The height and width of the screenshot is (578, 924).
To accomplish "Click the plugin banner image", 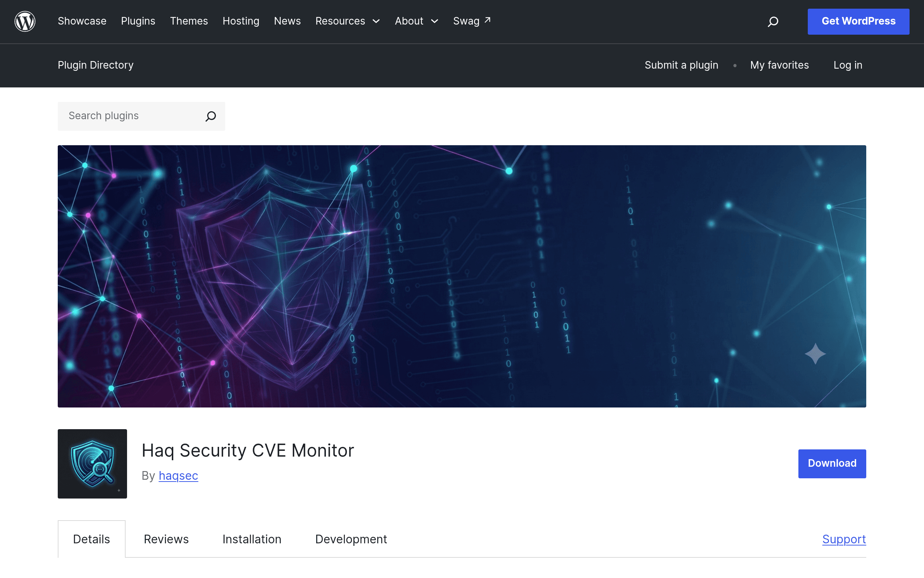I will [462, 276].
